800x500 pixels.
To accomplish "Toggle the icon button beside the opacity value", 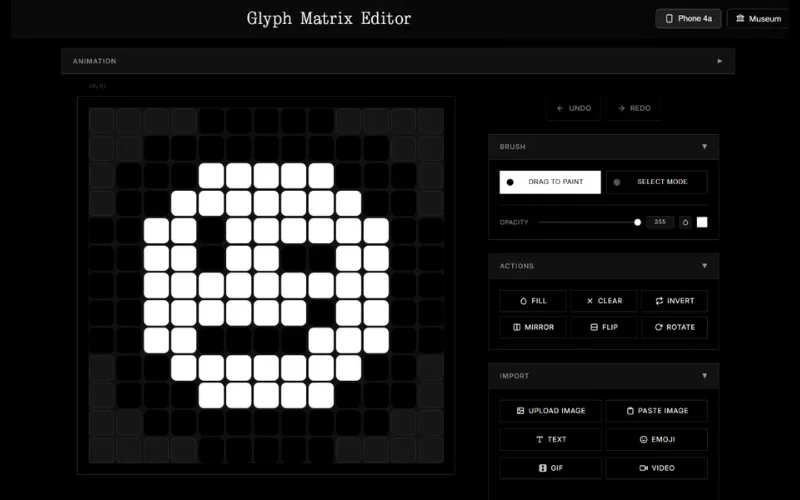I will 685,222.
